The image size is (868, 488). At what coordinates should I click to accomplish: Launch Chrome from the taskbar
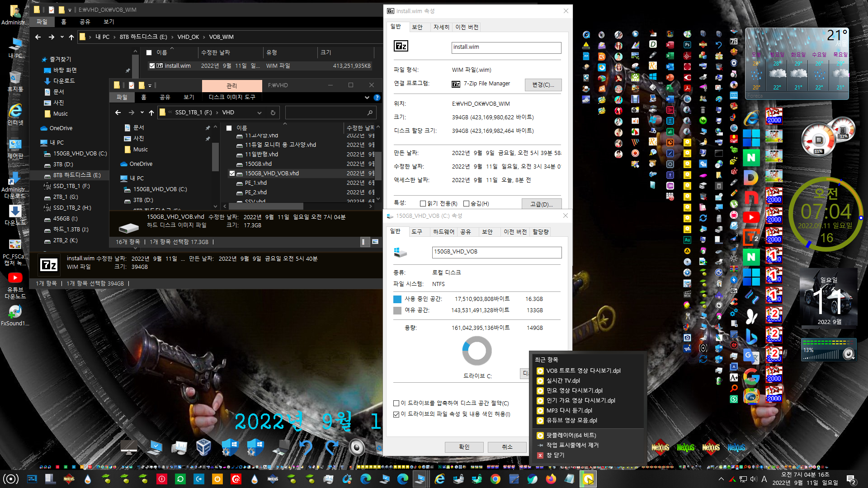tap(495, 479)
